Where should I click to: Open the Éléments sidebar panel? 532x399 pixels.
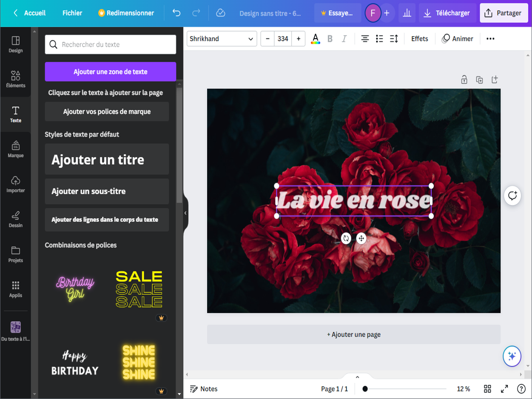tap(15, 79)
